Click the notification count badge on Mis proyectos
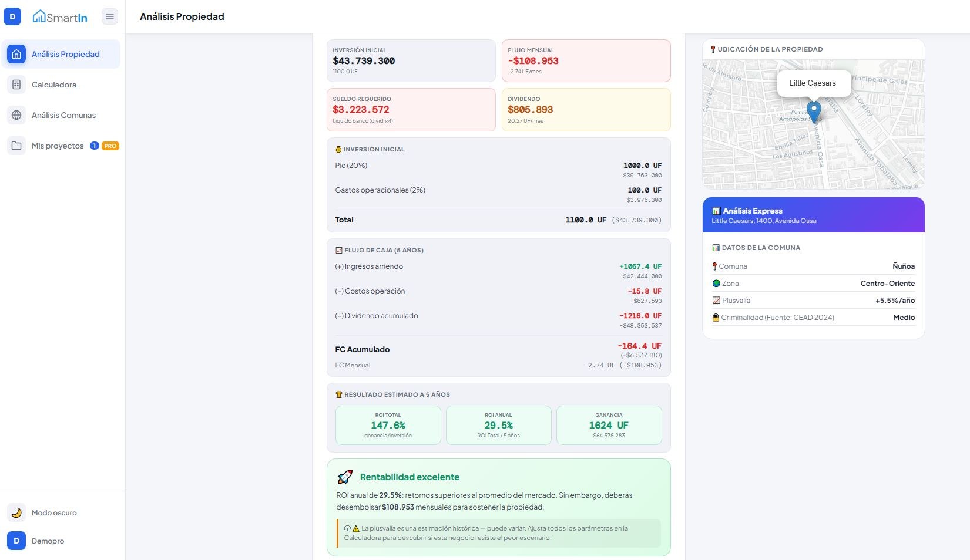 (94, 146)
